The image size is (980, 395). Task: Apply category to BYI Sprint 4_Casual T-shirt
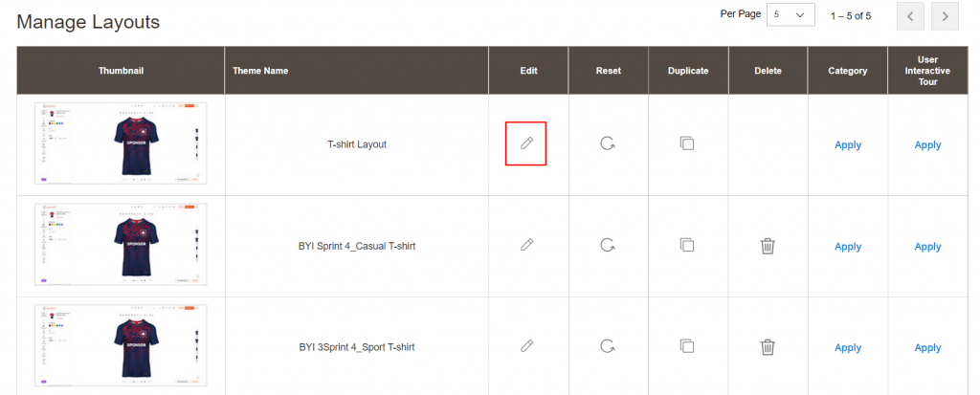(x=848, y=247)
